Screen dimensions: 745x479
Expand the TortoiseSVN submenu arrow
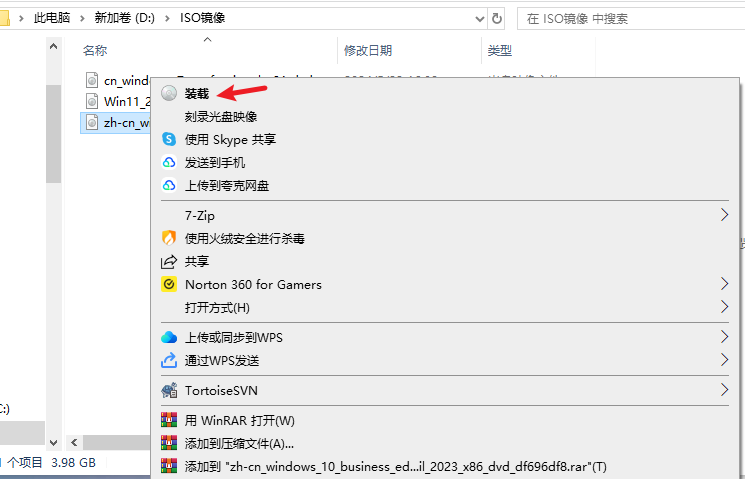tap(724, 390)
